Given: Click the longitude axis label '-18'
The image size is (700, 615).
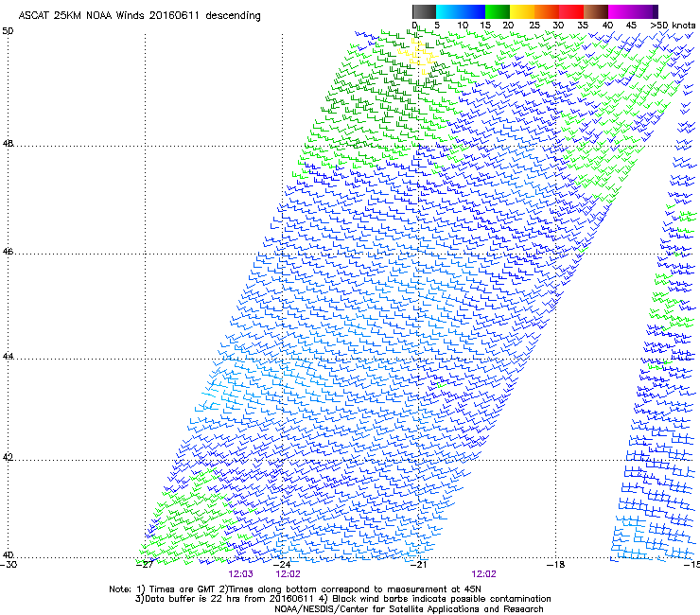Looking at the screenshot, I should (556, 565).
